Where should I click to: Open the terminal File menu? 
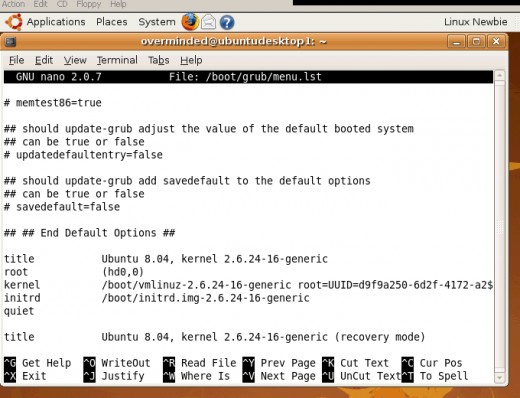(x=16, y=60)
